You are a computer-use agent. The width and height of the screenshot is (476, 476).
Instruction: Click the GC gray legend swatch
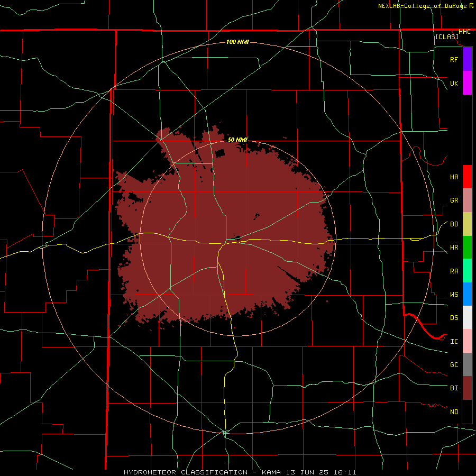point(467,364)
